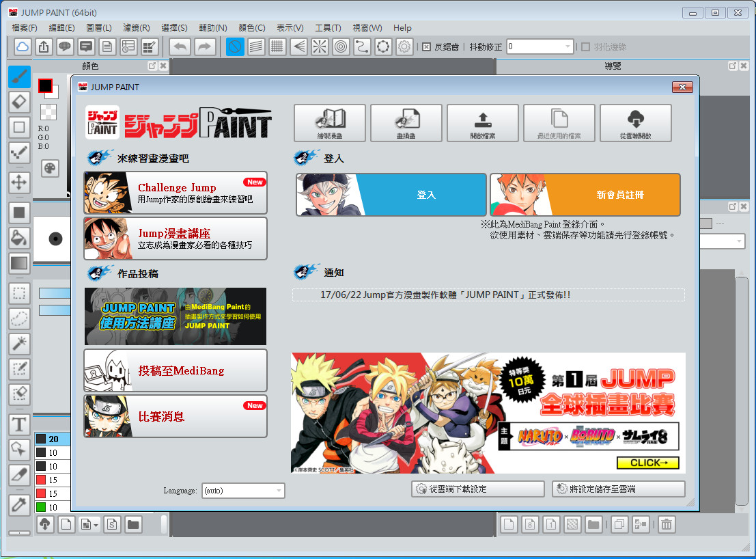
Task: Click the brush folder icon at bottom
Action: tap(134, 524)
